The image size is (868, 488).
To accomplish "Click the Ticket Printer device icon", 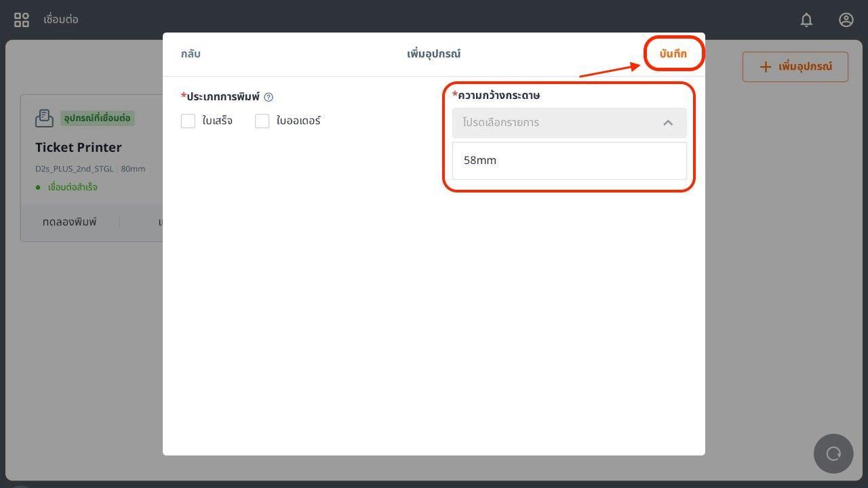I will click(44, 118).
